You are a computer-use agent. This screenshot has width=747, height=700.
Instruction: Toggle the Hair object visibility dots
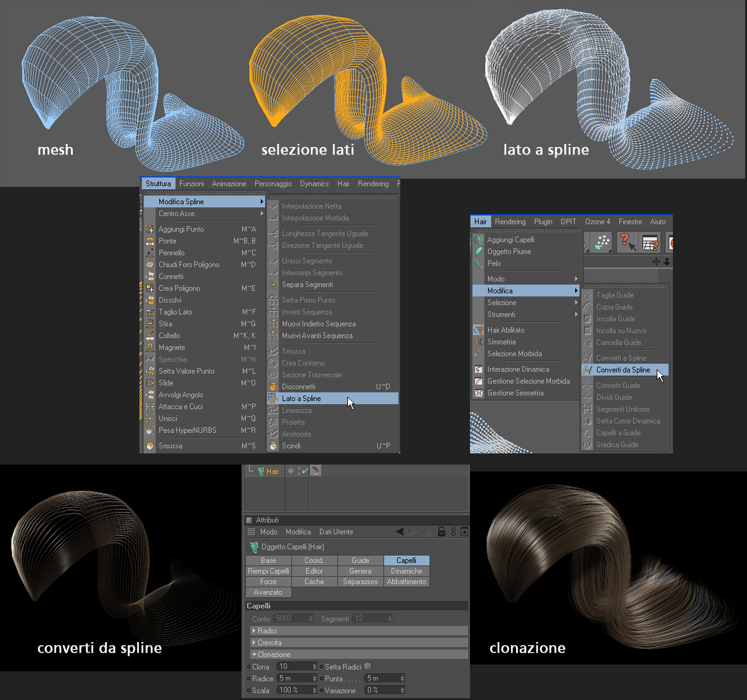click(x=299, y=471)
